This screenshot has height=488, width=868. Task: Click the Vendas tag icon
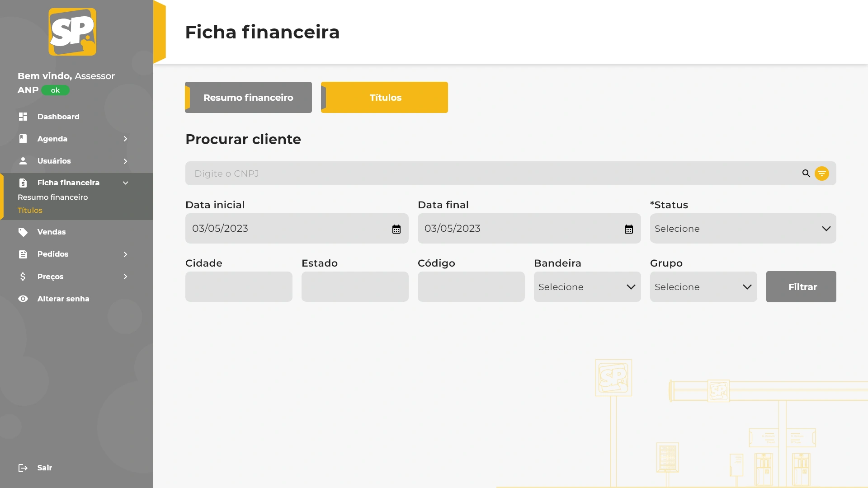click(23, 232)
